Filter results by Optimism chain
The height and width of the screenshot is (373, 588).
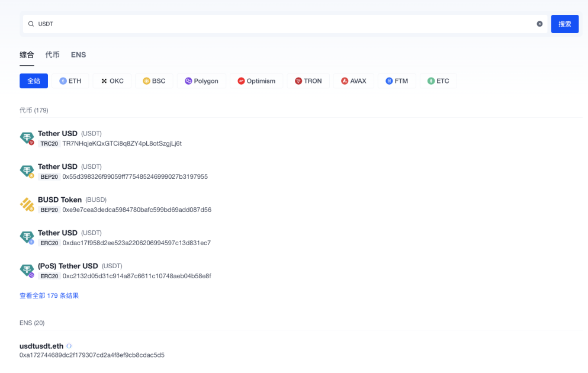click(256, 81)
